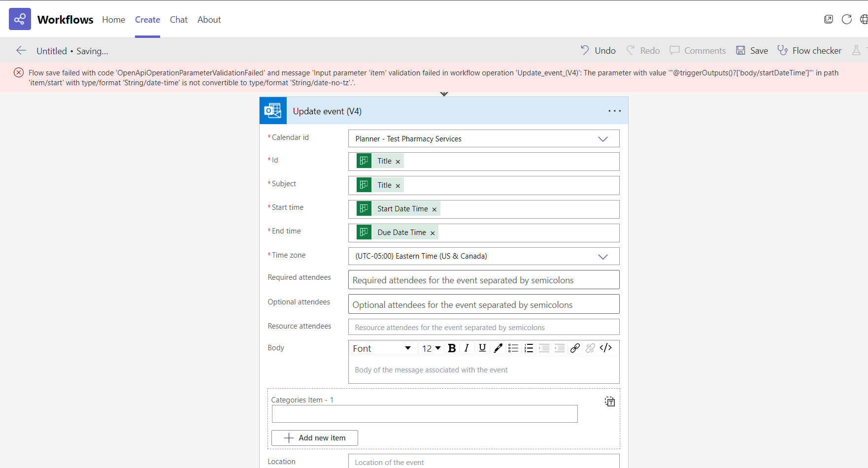Click the Time zone label

pyautogui.click(x=289, y=255)
